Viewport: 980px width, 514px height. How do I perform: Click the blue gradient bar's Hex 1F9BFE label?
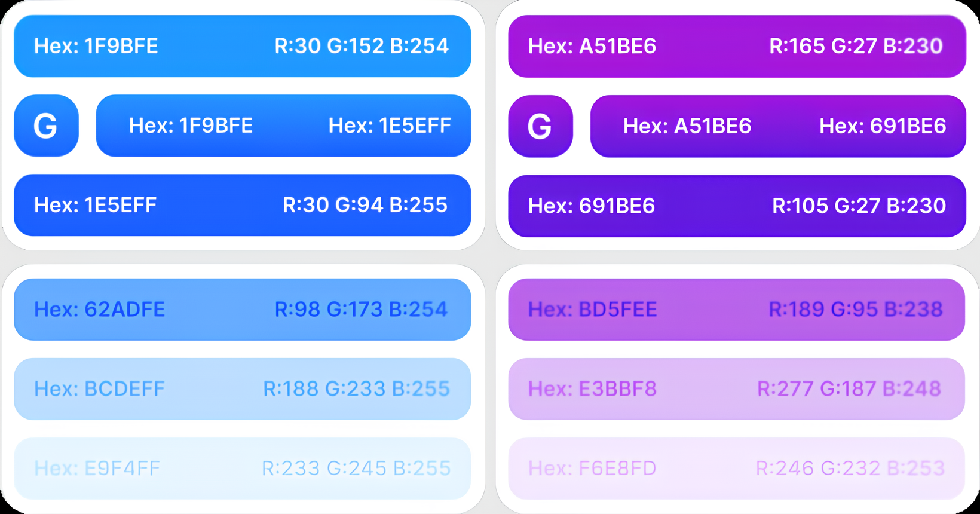click(x=191, y=126)
